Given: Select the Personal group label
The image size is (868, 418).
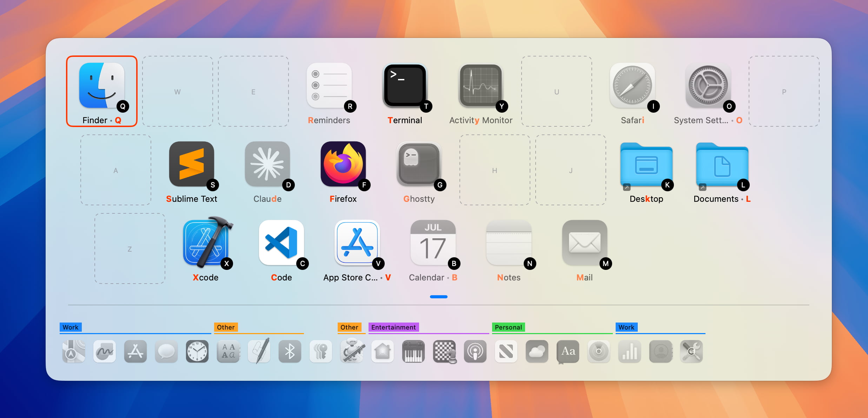Looking at the screenshot, I should tap(509, 327).
